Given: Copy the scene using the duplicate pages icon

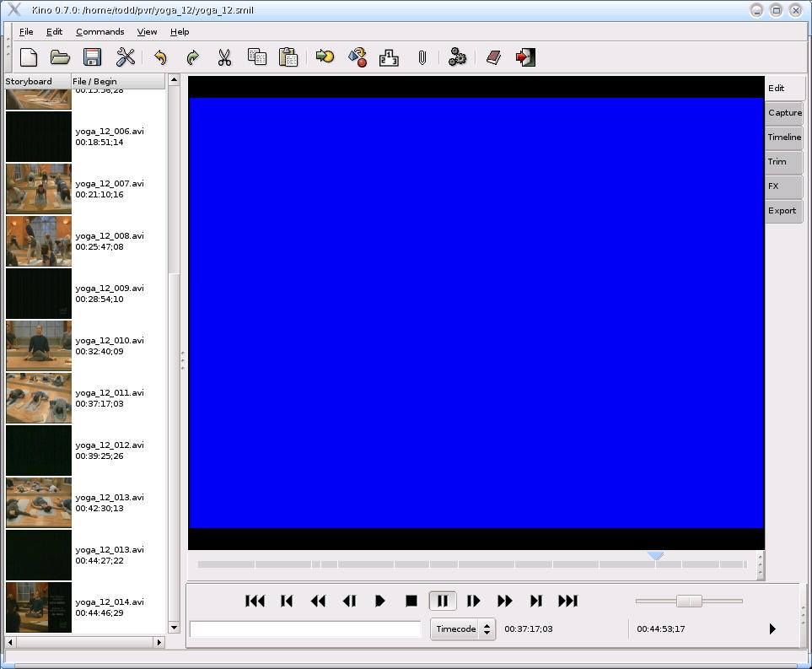Looking at the screenshot, I should [257, 57].
